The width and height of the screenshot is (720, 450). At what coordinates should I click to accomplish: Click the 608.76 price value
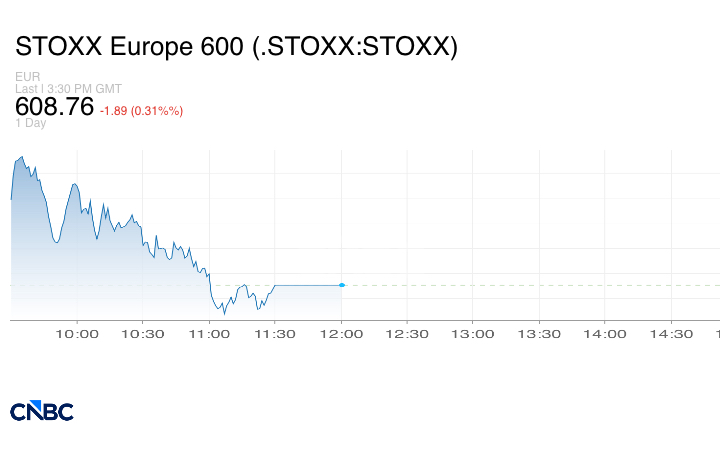tap(54, 107)
